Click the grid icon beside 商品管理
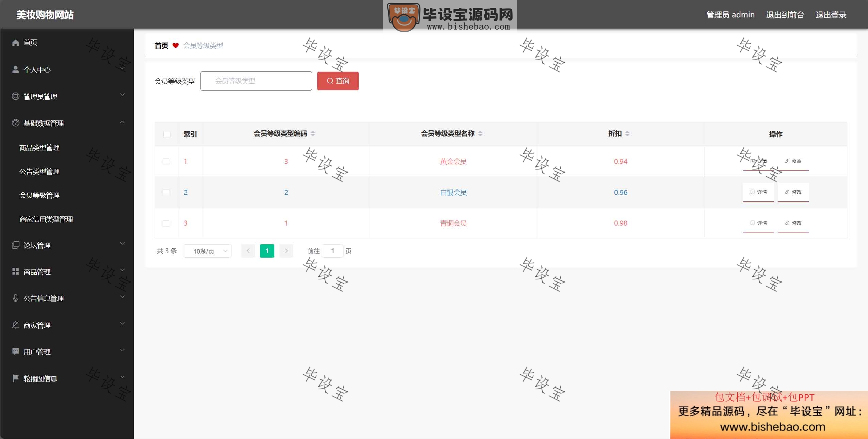Screen dimensions: 868x439 coord(15,272)
